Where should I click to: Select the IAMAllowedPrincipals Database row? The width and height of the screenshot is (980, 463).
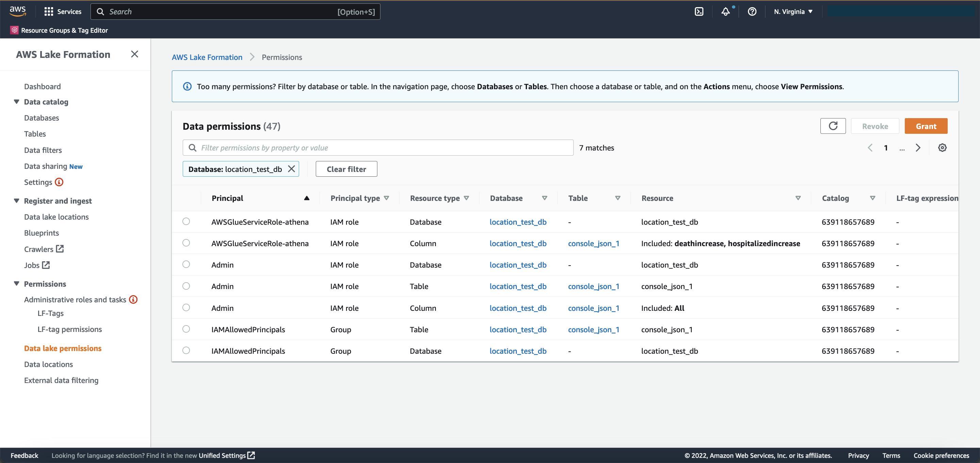pyautogui.click(x=186, y=350)
